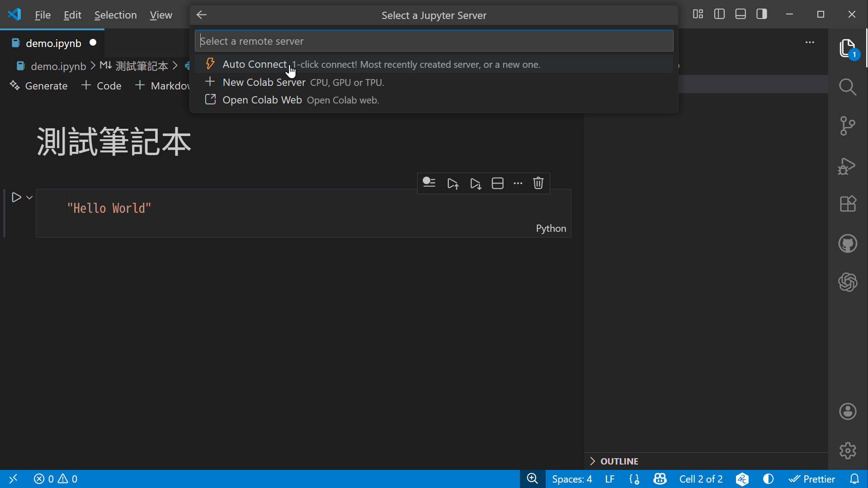Open the Source Control view

(848, 126)
